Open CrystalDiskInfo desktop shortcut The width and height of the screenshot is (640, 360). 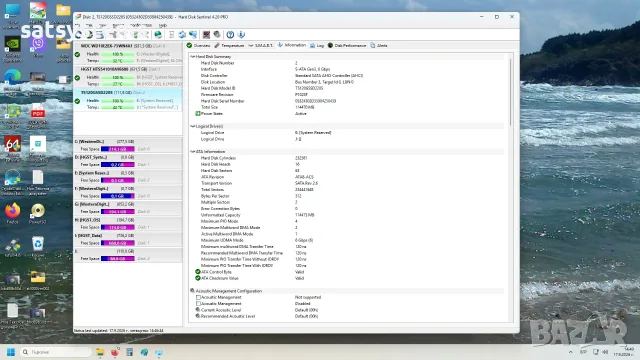pyautogui.click(x=12, y=182)
